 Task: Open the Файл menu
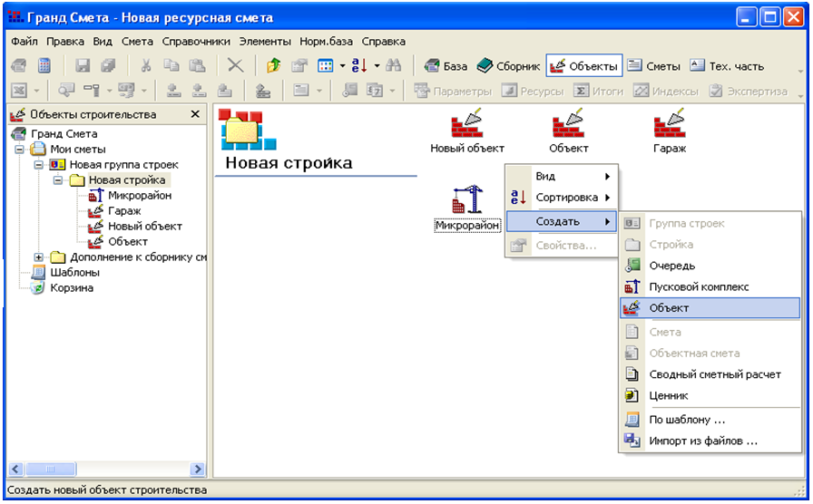[24, 42]
